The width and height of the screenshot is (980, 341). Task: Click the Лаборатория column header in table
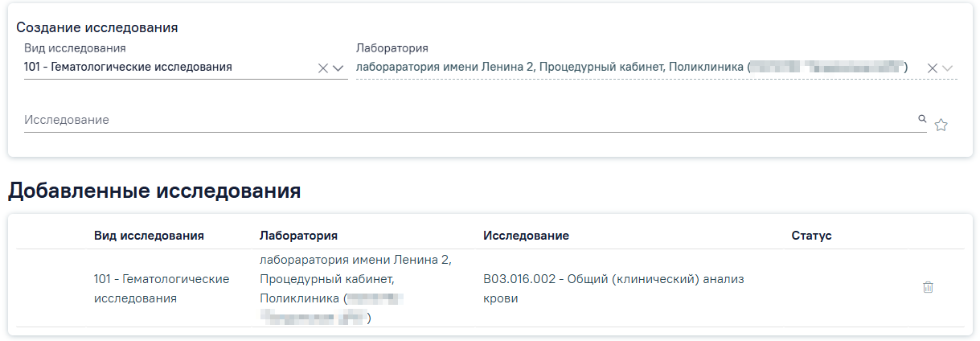point(298,236)
